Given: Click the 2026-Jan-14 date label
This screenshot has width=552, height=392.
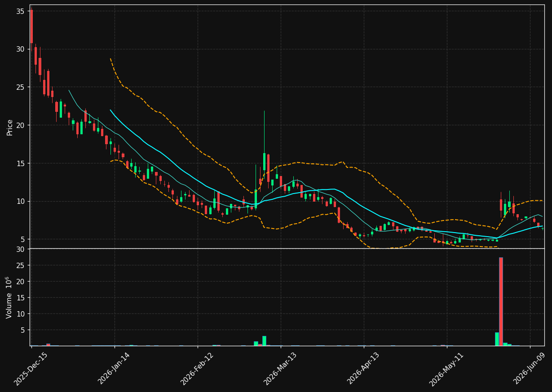Looking at the screenshot, I should [114, 369].
